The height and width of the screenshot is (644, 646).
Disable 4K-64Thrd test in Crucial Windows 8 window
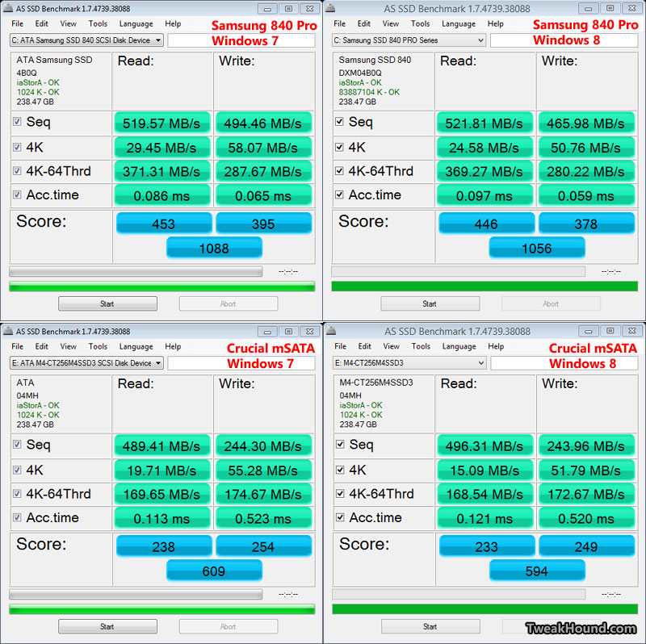coord(340,494)
